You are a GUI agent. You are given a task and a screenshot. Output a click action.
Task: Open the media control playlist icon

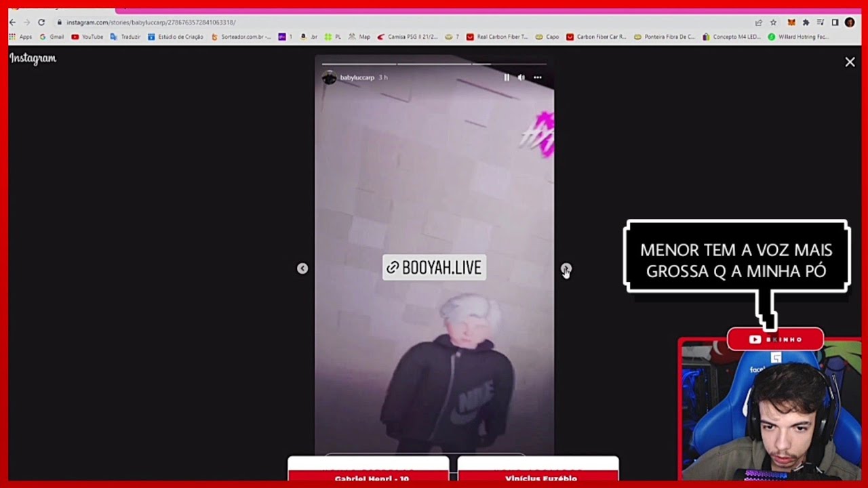[x=821, y=22]
